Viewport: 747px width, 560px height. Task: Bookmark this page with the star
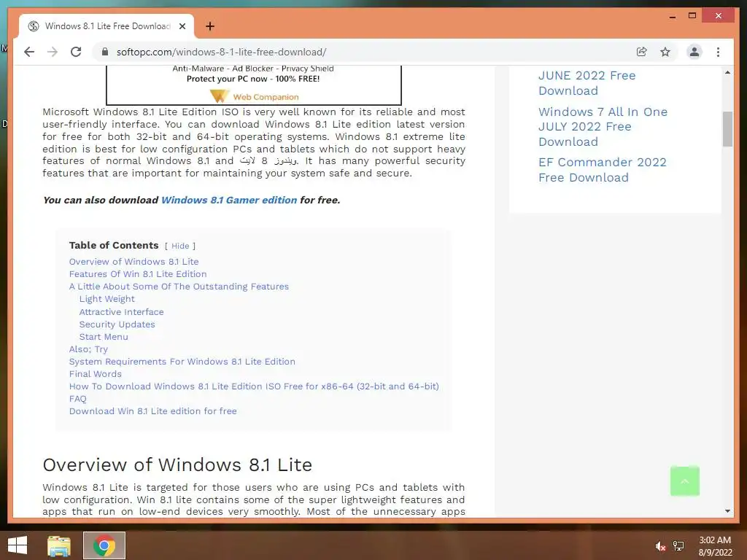(x=665, y=52)
